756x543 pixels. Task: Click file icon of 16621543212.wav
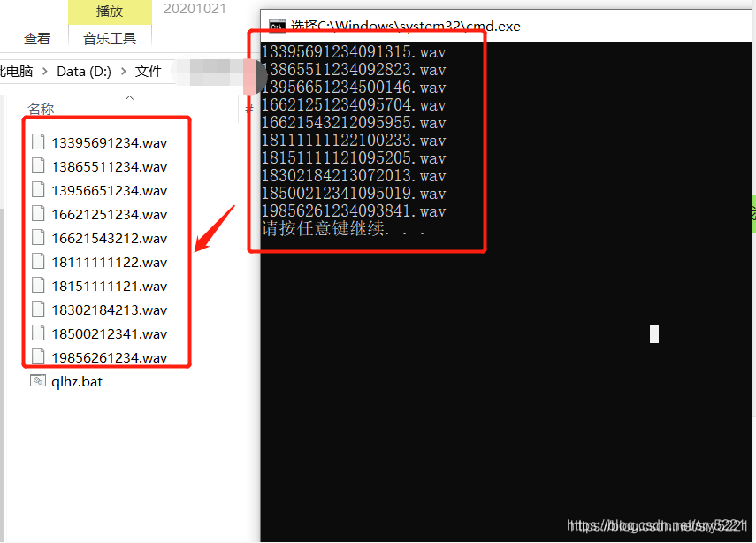click(x=38, y=237)
